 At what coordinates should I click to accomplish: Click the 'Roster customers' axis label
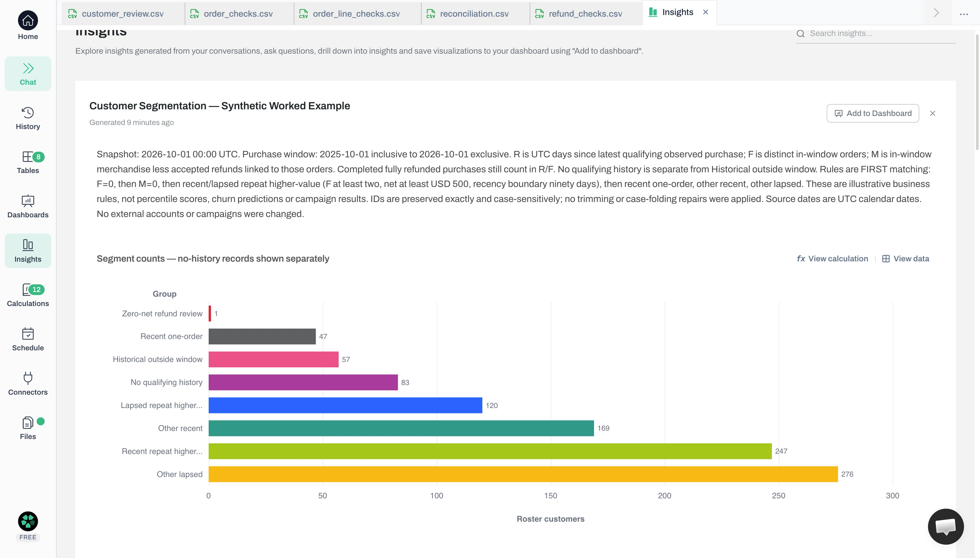(550, 519)
